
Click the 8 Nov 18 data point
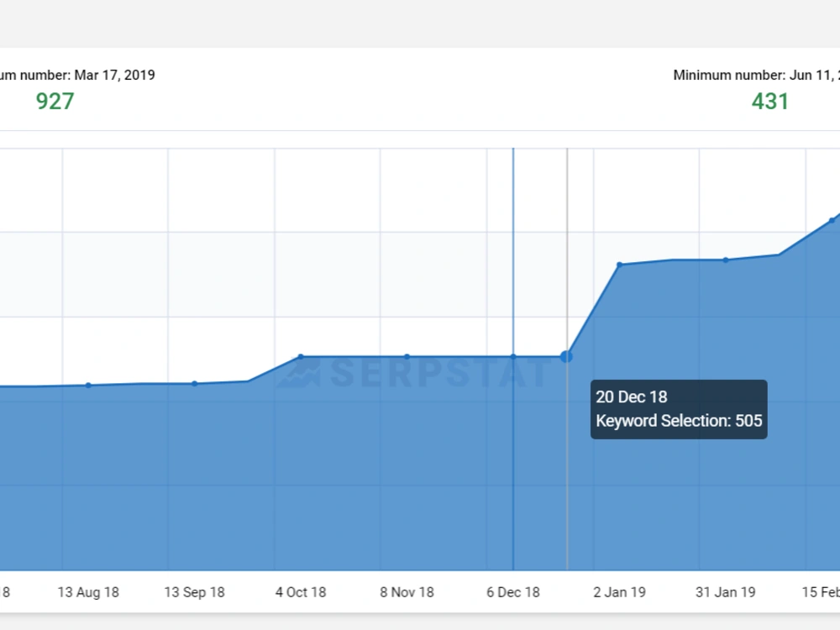pyautogui.click(x=407, y=356)
